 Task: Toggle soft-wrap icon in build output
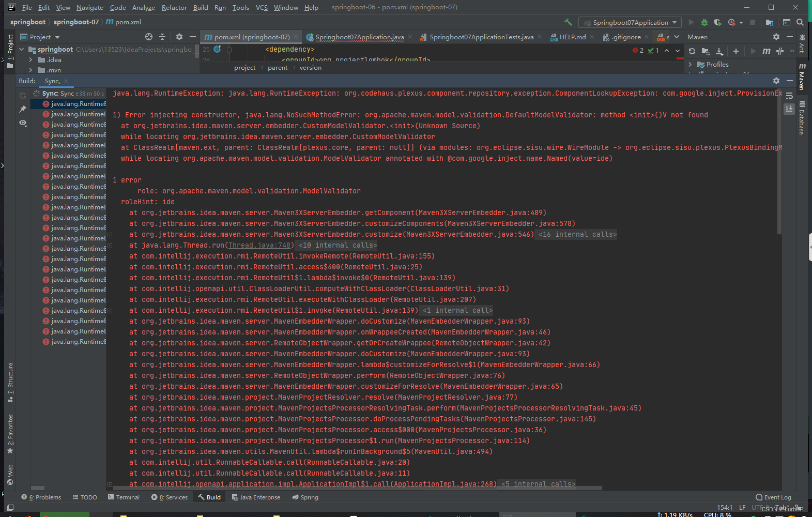pyautogui.click(x=789, y=96)
